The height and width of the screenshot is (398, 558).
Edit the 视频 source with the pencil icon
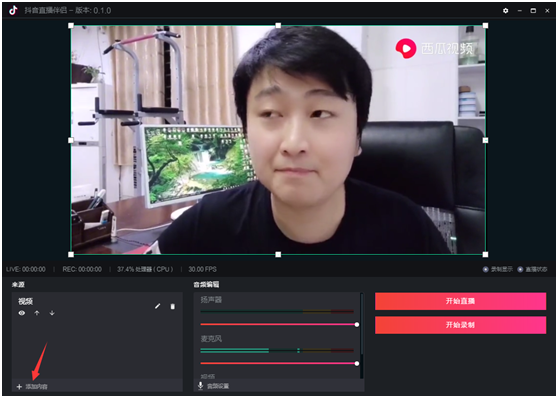[157, 306]
